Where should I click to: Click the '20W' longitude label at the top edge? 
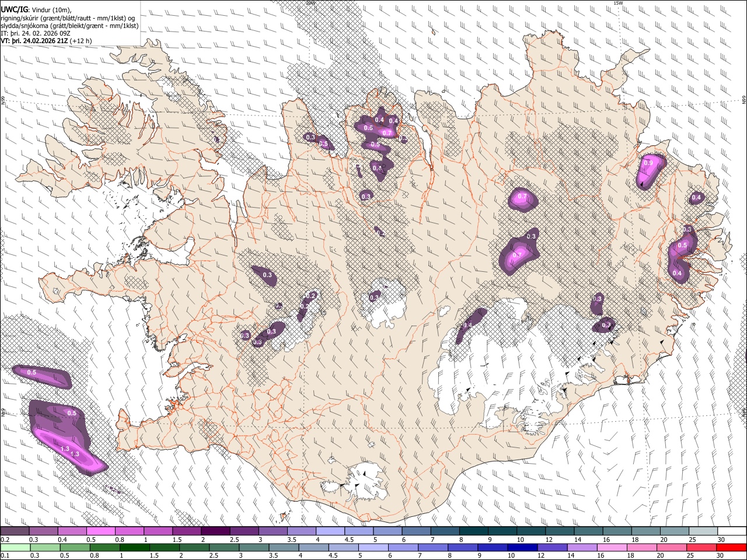tap(310, 3)
